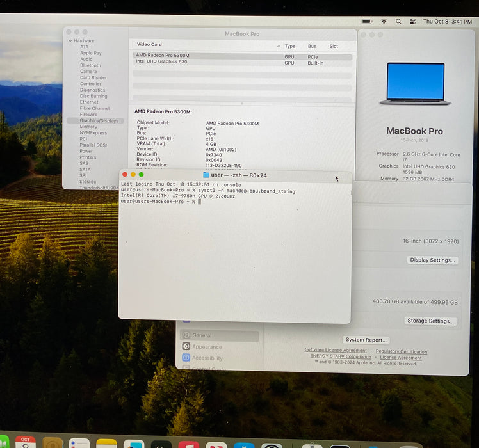Image resolution: width=479 pixels, height=448 pixels.
Task: Click the menu bar clock Thu Oct 8
Action: pos(448,22)
